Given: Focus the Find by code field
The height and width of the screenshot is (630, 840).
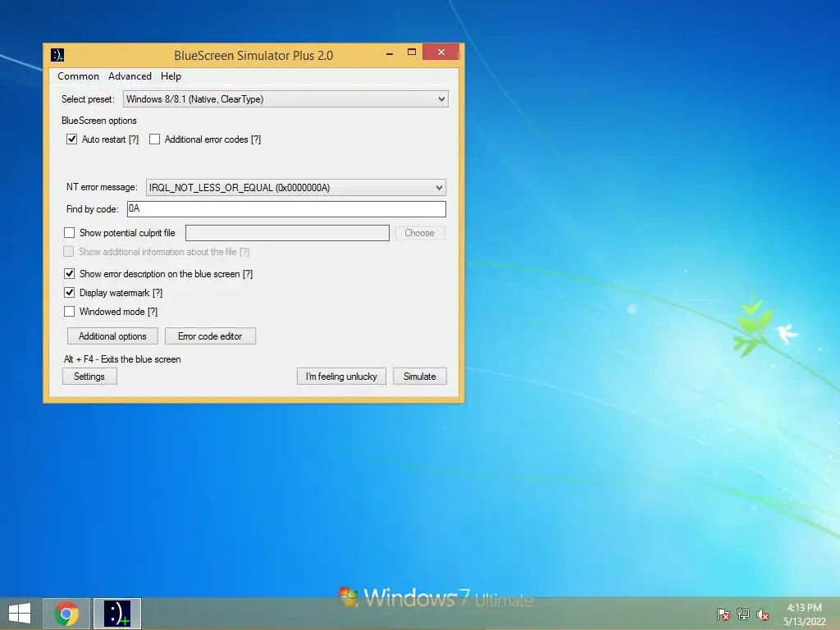Looking at the screenshot, I should pos(286,209).
